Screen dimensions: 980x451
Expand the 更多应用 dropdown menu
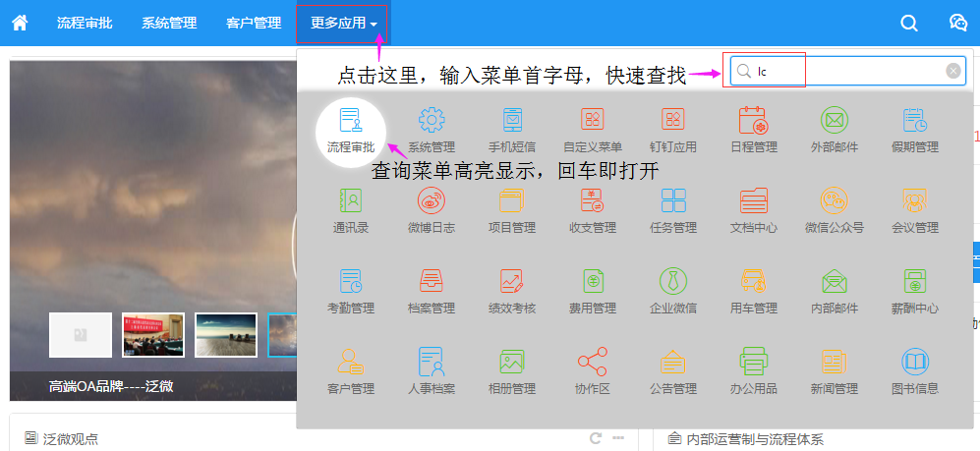[x=342, y=24]
